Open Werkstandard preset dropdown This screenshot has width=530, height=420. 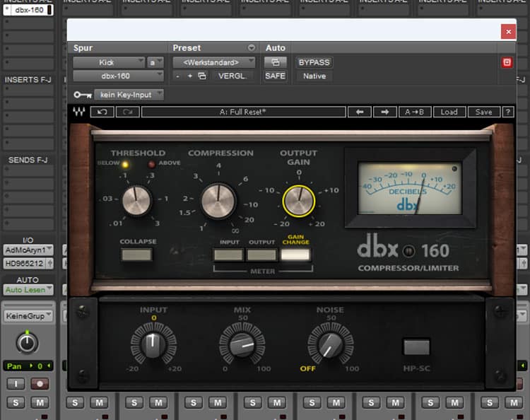click(213, 62)
